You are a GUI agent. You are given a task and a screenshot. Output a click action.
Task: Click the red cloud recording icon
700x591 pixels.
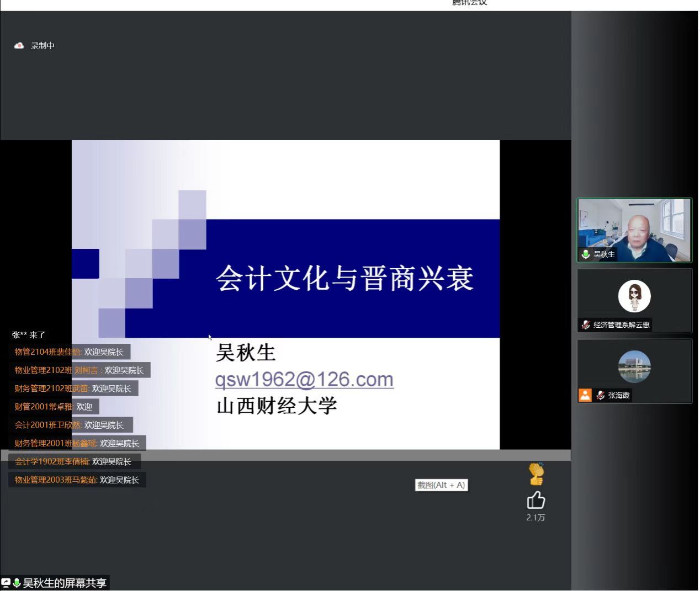click(19, 46)
